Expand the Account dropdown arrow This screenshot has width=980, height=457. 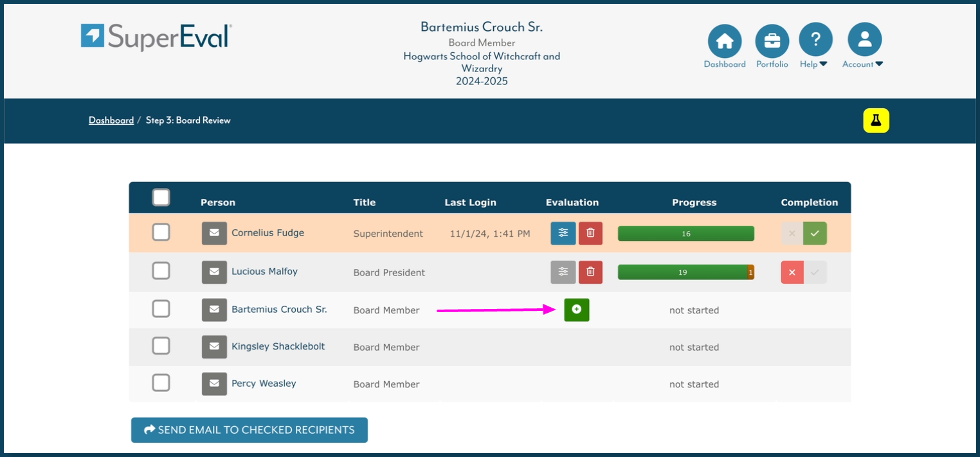879,64
